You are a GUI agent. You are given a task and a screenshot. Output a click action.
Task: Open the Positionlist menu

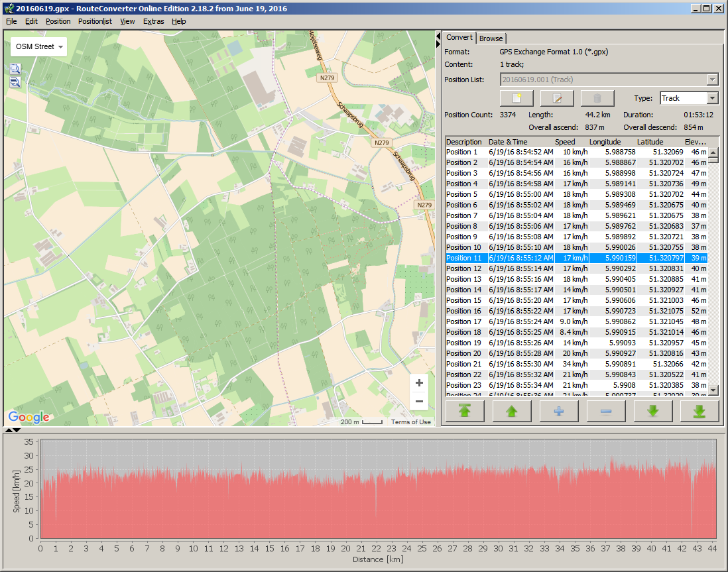[95, 21]
